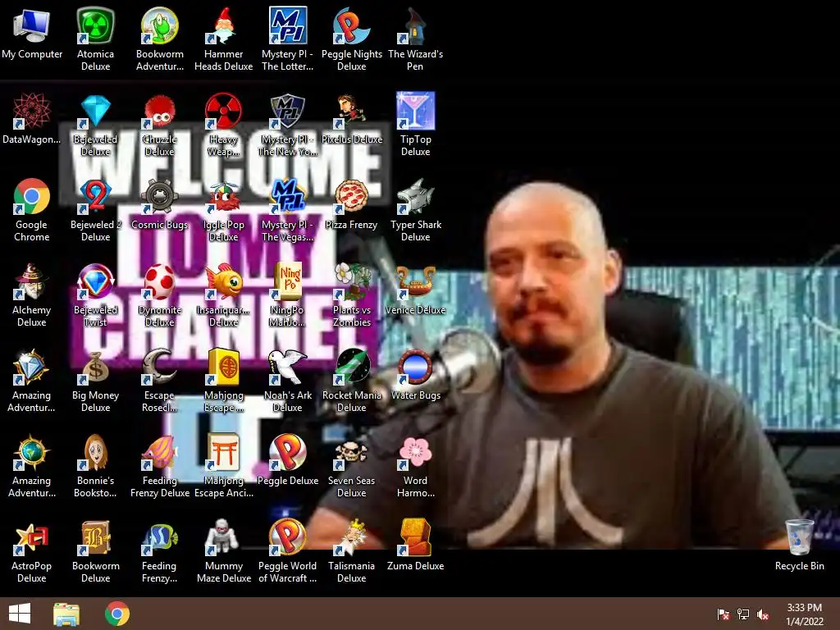This screenshot has width=840, height=630.
Task: Select Mystery PI The New York icon
Action: point(288,125)
